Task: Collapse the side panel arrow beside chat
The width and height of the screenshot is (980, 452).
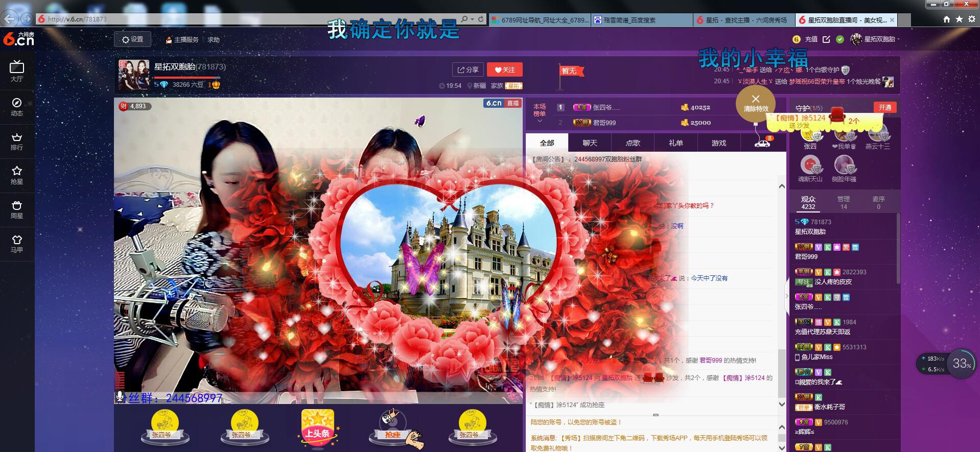Action: pos(786,296)
